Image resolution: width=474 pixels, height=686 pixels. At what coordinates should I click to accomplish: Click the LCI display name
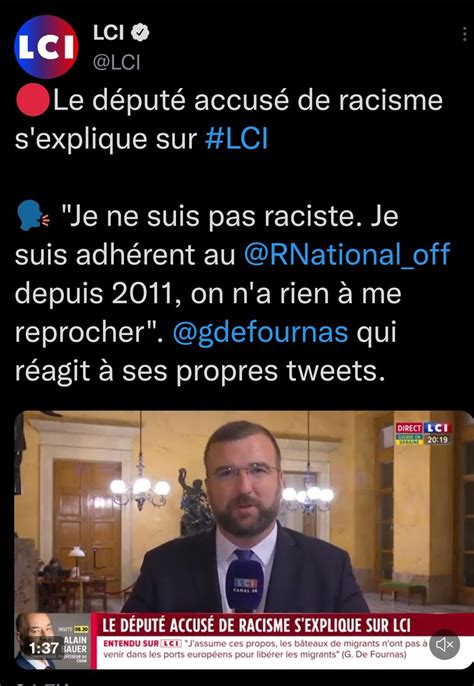[109, 33]
